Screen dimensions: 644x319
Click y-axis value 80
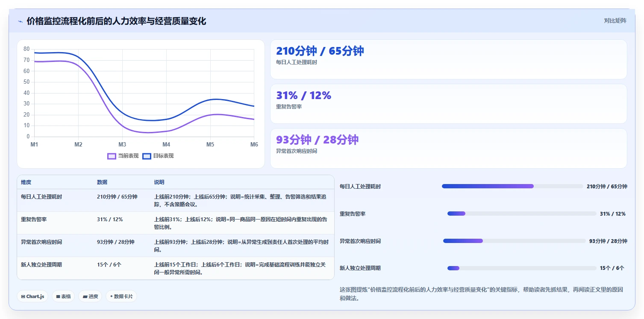tap(26, 49)
